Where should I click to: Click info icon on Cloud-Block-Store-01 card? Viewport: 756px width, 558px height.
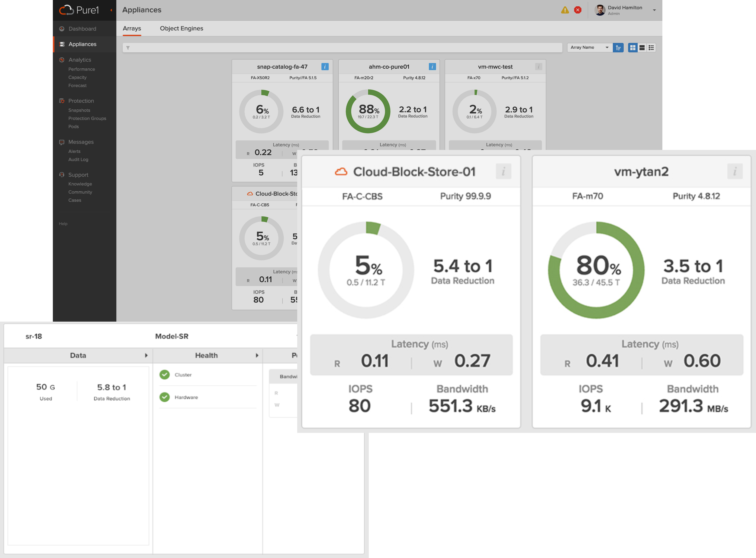pos(503,172)
